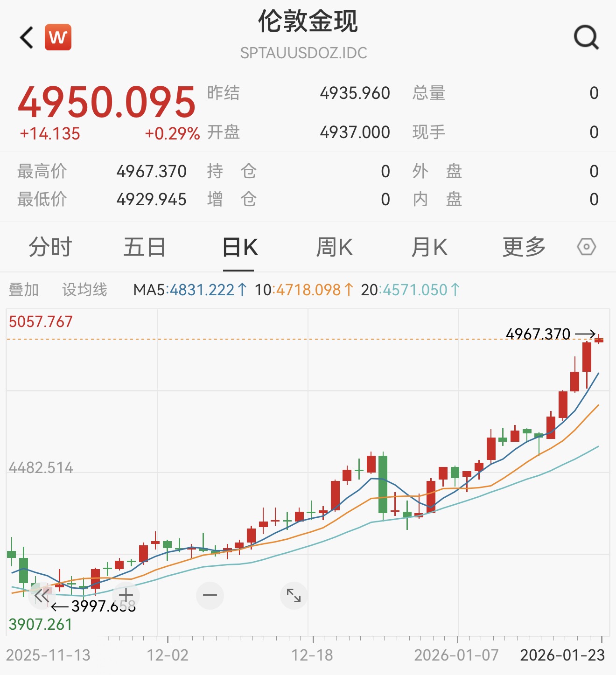Go back using the left chevron arrow
Screen dimensions: 616x675
click(26, 37)
